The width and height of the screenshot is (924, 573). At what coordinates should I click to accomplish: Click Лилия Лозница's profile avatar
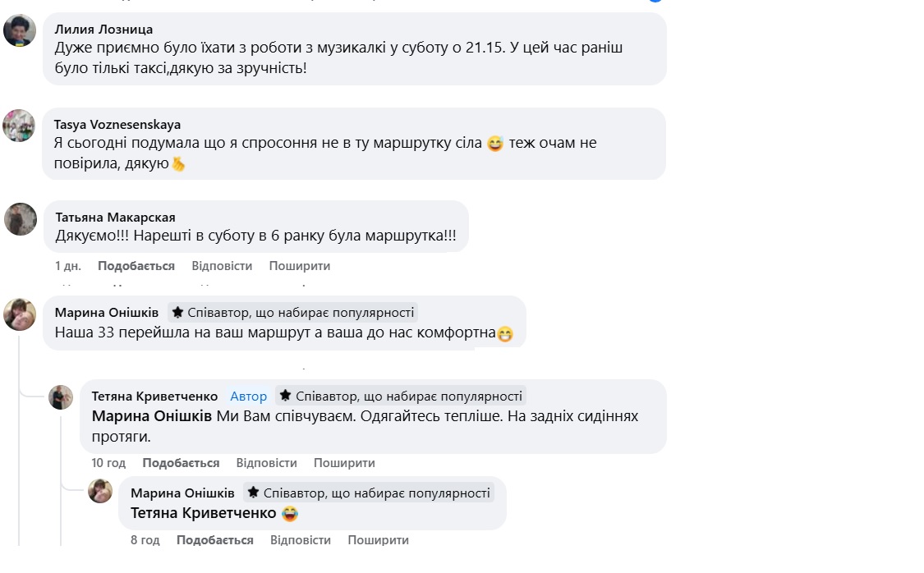20,30
